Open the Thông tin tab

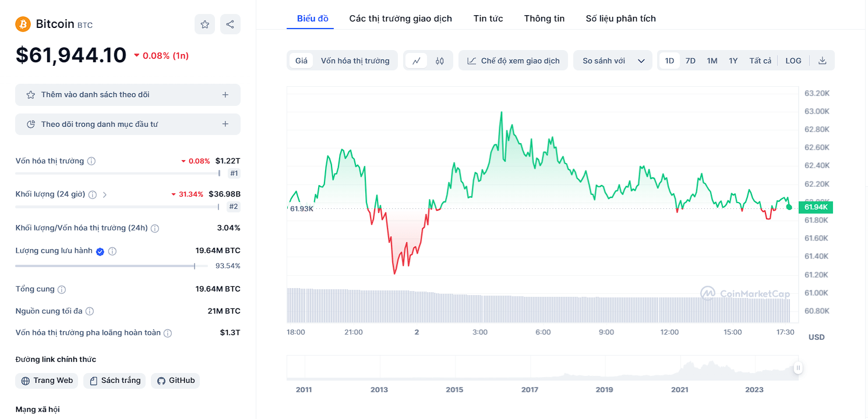click(544, 19)
